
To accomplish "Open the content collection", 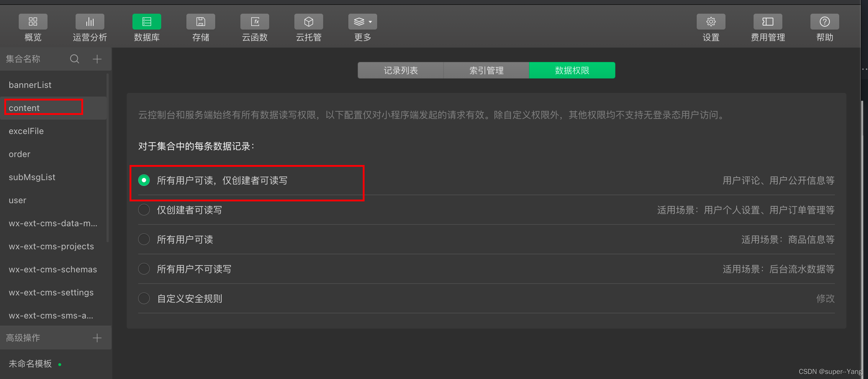I will coord(53,108).
